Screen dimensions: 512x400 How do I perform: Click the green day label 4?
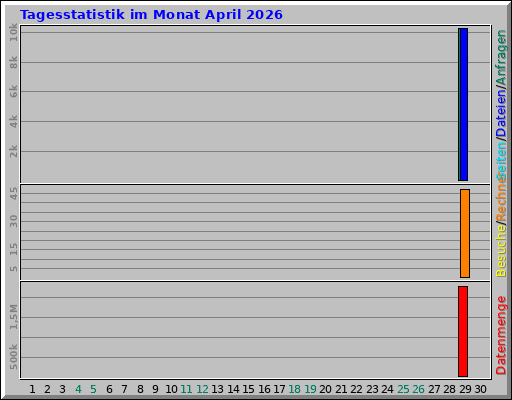pos(78,389)
